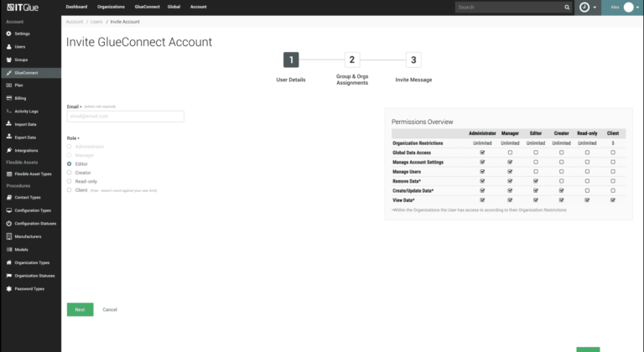Click the clock history icon in top bar

click(x=584, y=7)
